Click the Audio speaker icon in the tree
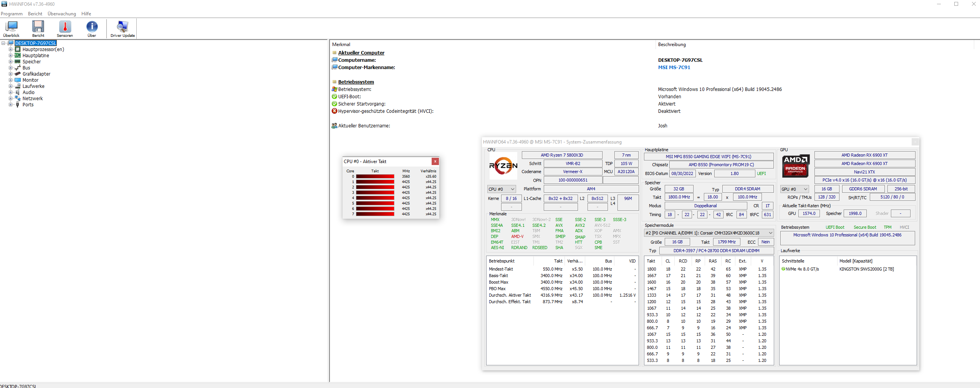 [x=18, y=92]
